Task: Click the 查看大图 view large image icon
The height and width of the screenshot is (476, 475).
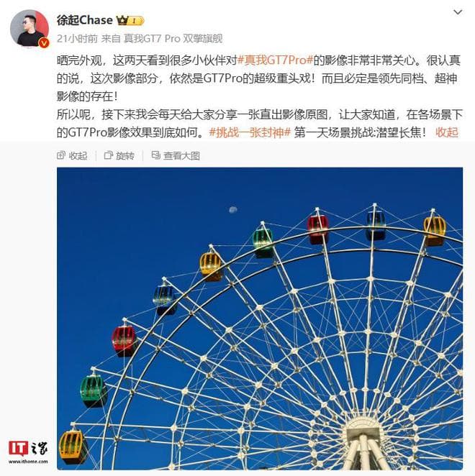Action: [155, 155]
